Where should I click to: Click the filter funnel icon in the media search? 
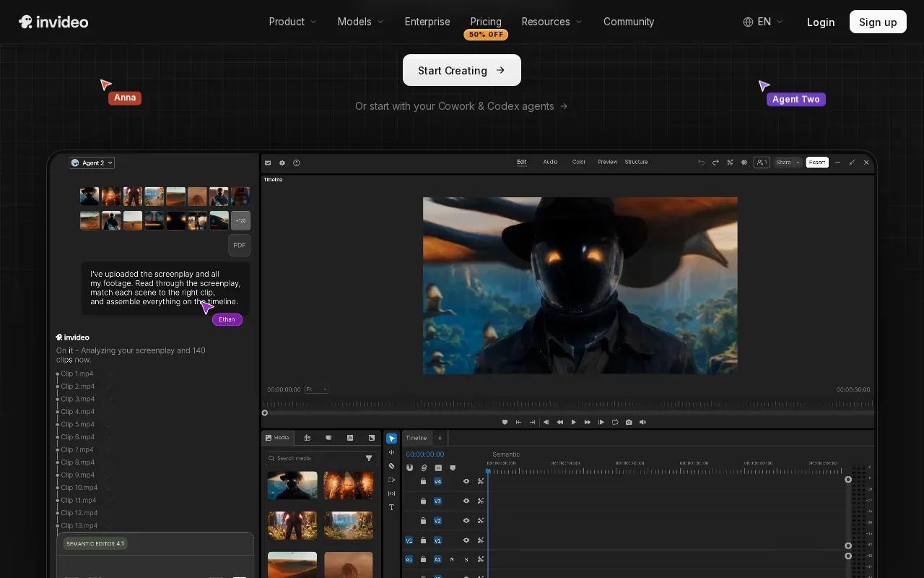point(369,458)
